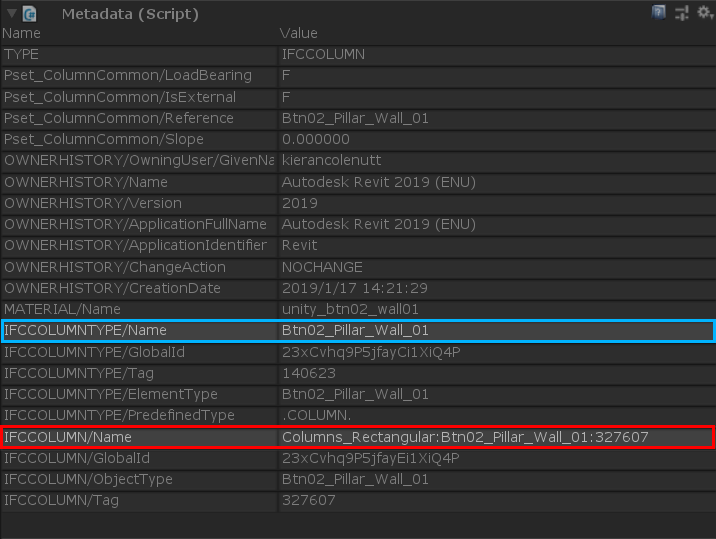This screenshot has width=716, height=539.
Task: Click the Tag value 327607
Action: pyautogui.click(x=497, y=500)
